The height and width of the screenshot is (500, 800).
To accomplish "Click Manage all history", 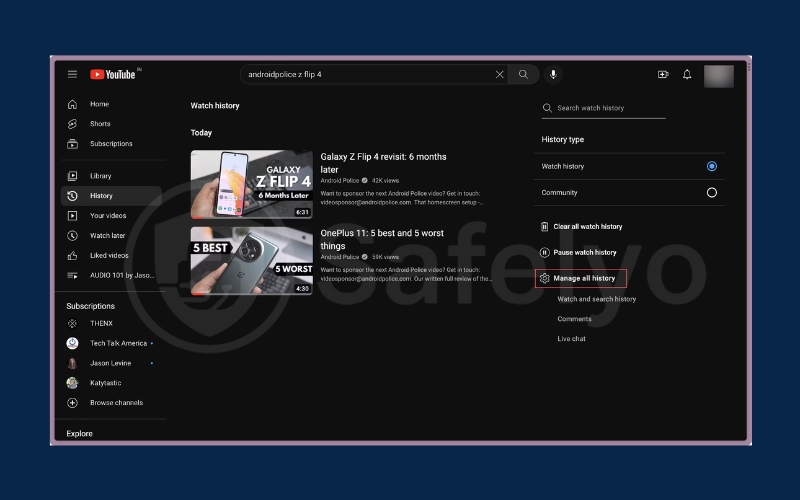I will pos(584,279).
